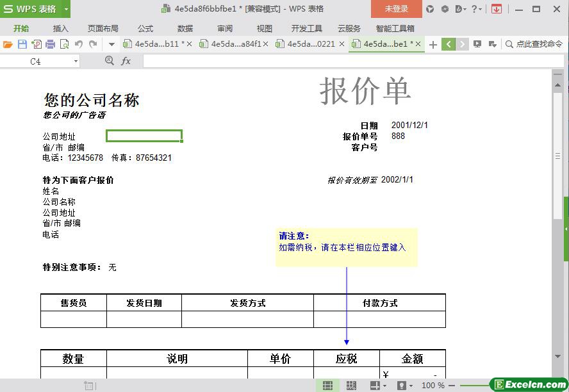Screen dimensions: 569x392
Task: Open the 插入 ribbon tab
Action: [60, 28]
